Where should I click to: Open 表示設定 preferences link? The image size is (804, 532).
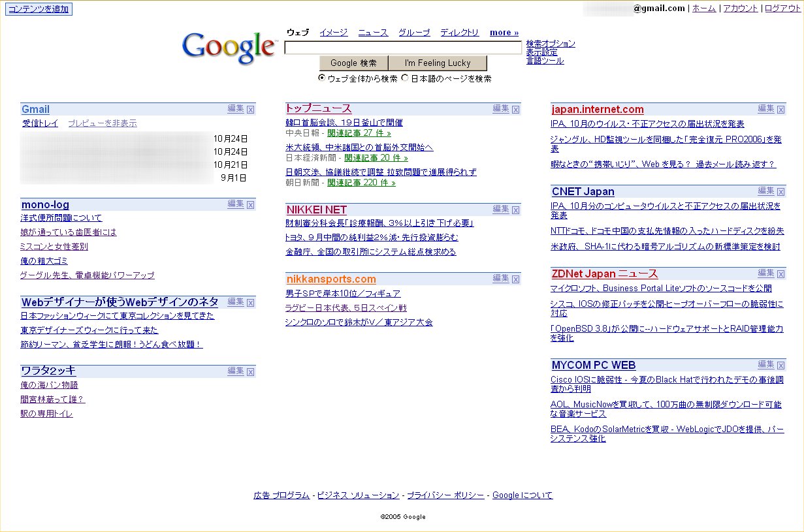542,52
